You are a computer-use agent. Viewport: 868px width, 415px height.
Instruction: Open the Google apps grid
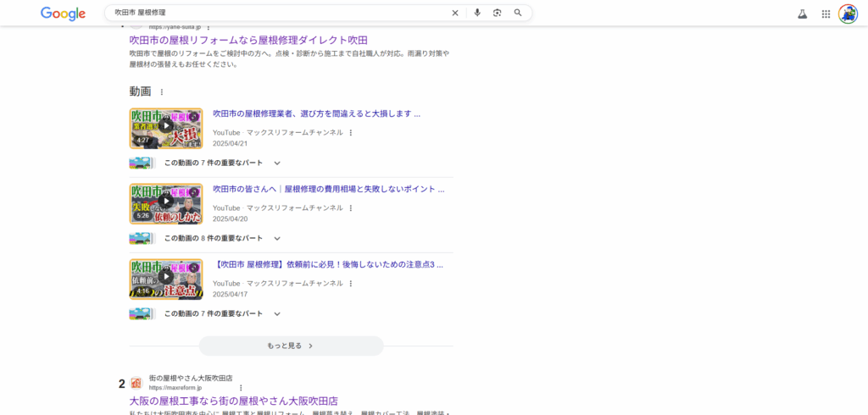826,14
